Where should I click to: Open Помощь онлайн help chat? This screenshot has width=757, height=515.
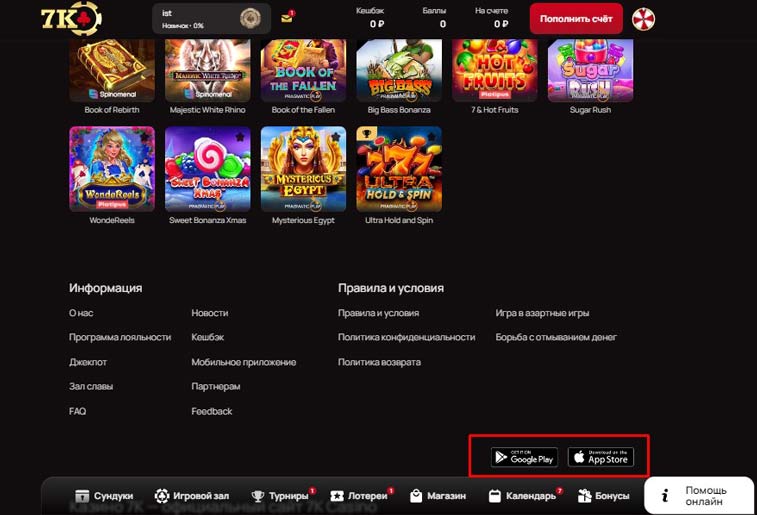[x=698, y=496]
